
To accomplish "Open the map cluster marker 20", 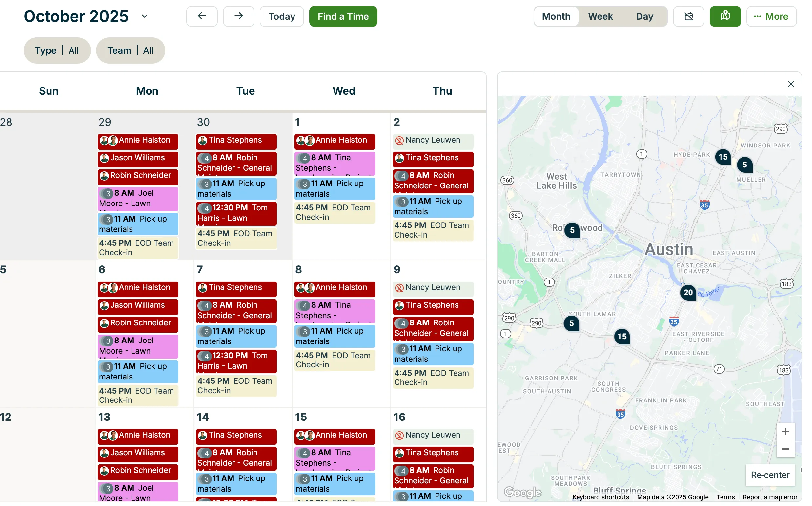I will [x=688, y=292].
